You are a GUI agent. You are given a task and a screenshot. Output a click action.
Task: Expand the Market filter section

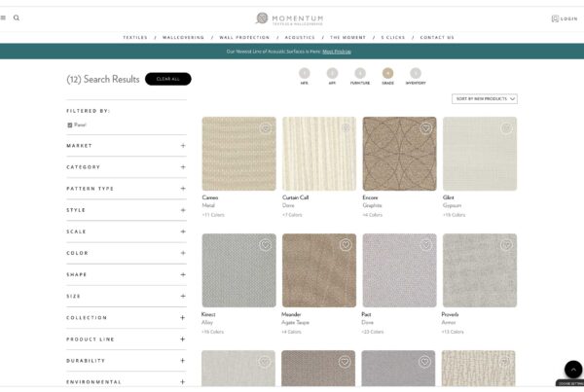[182, 146]
